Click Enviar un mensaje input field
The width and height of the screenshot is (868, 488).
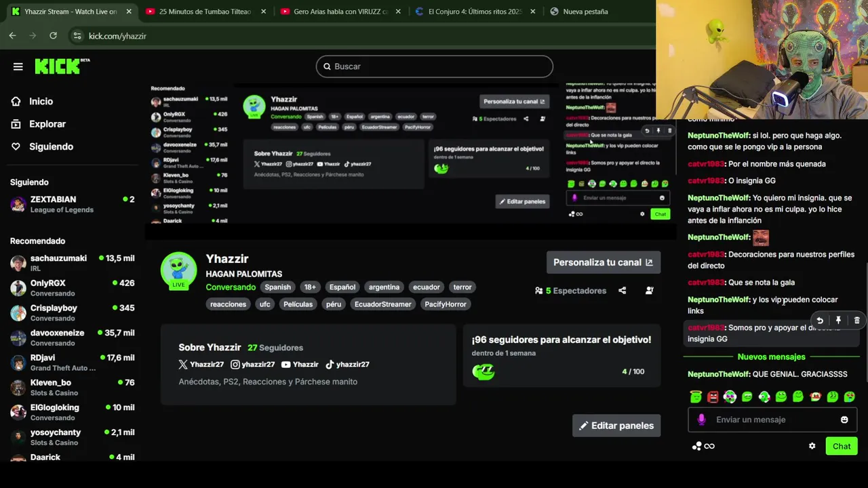pyautogui.click(x=772, y=420)
